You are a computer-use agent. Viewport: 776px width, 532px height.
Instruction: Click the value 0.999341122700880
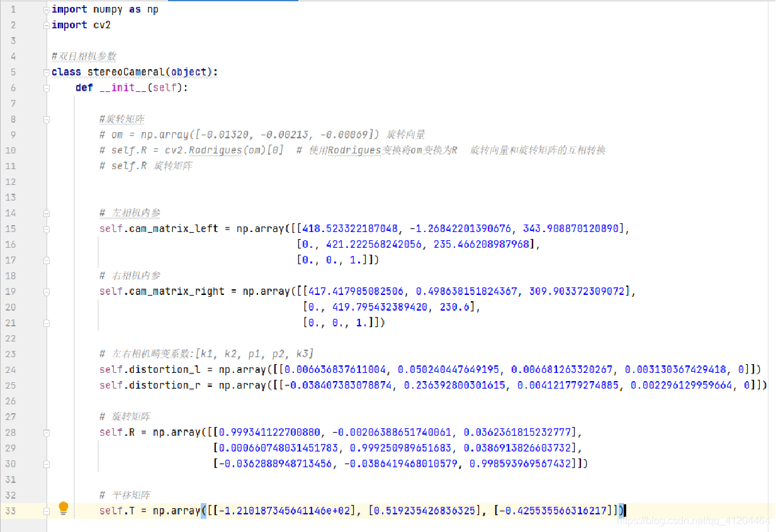coord(269,433)
